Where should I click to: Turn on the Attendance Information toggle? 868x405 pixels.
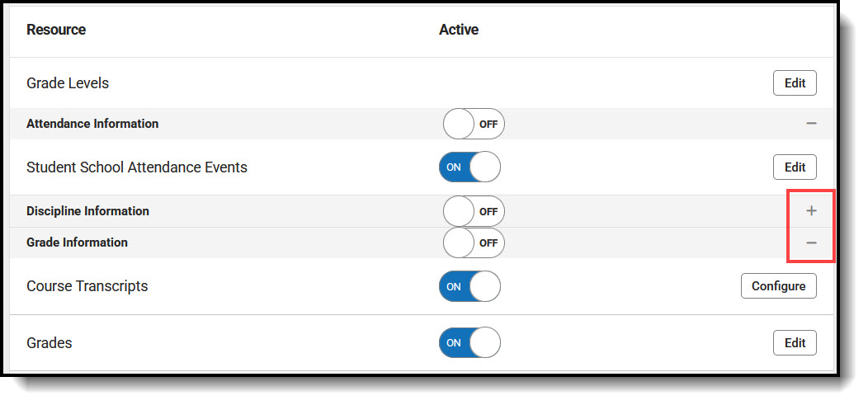[473, 124]
